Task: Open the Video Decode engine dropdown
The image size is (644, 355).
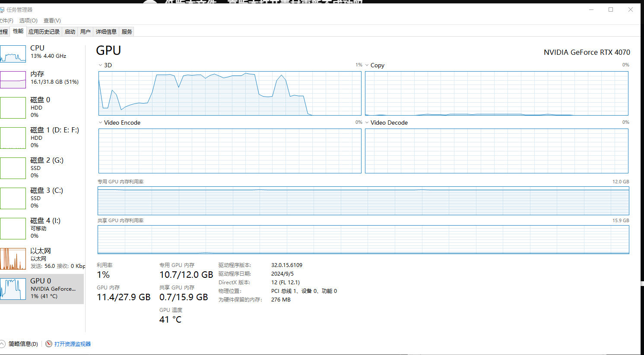Action: pos(367,123)
